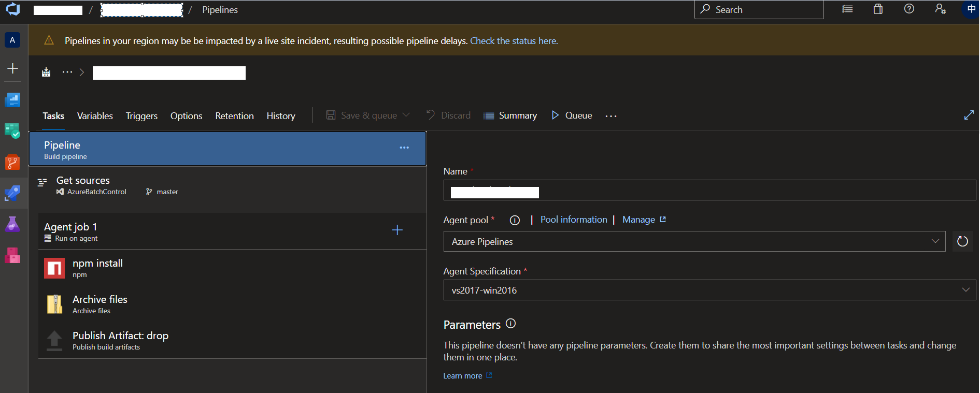Open Test boards checkmark icon in sidebar
980x393 pixels.
pos(12,131)
